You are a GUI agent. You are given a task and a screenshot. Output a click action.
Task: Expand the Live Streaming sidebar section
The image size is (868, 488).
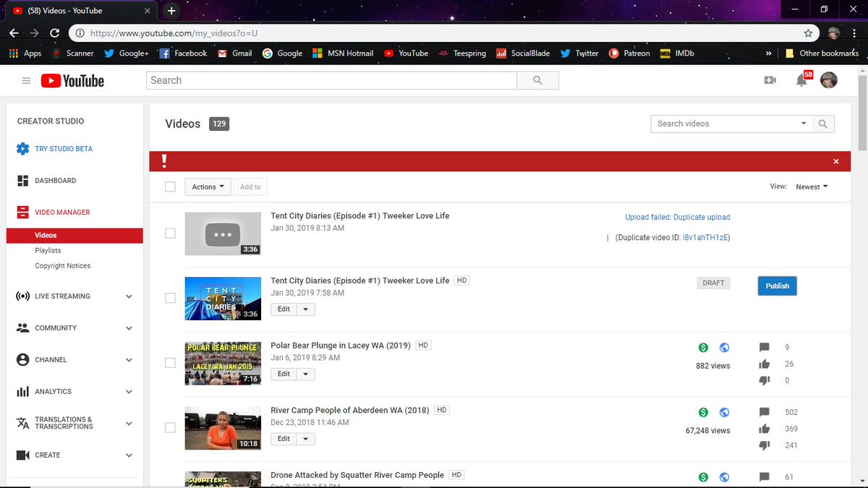pyautogui.click(x=129, y=296)
